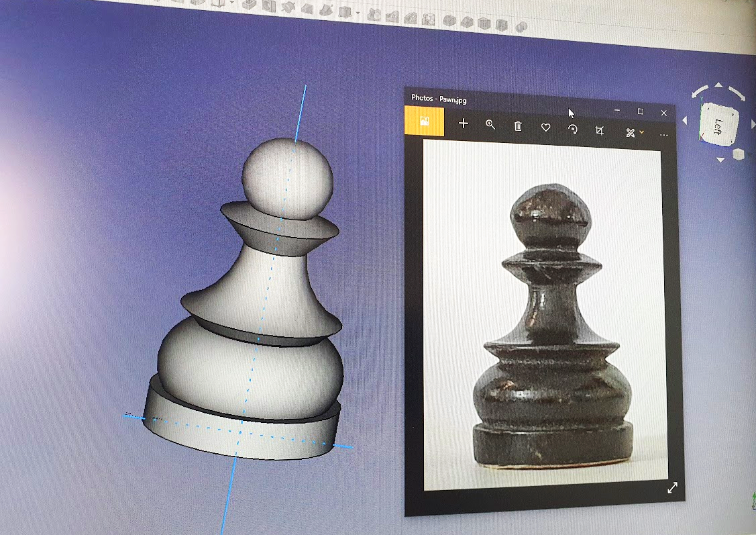Select the 3D pawn model's spherical head
Screen dimensions: 756x535
coord(287,179)
